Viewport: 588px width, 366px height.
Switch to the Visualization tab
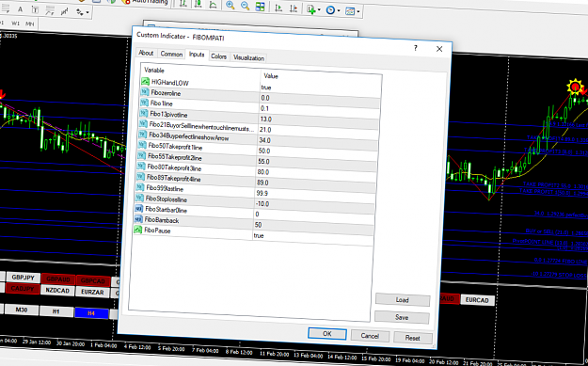[248, 57]
